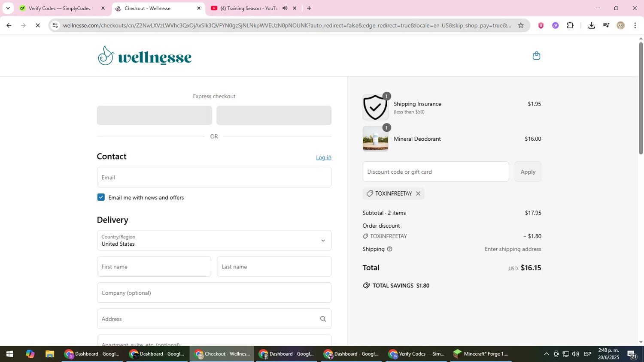Click the Apply discount button
The height and width of the screenshot is (362, 644).
pos(528,172)
